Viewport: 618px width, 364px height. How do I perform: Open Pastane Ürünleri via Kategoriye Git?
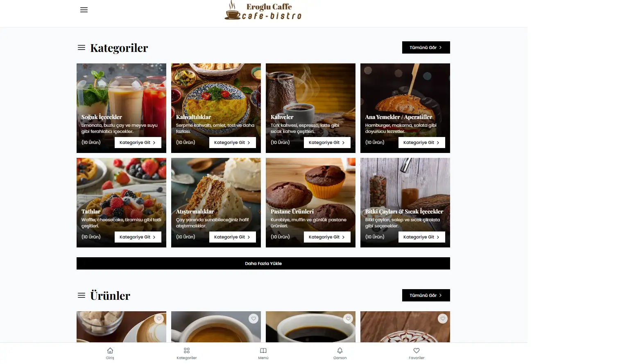(327, 237)
